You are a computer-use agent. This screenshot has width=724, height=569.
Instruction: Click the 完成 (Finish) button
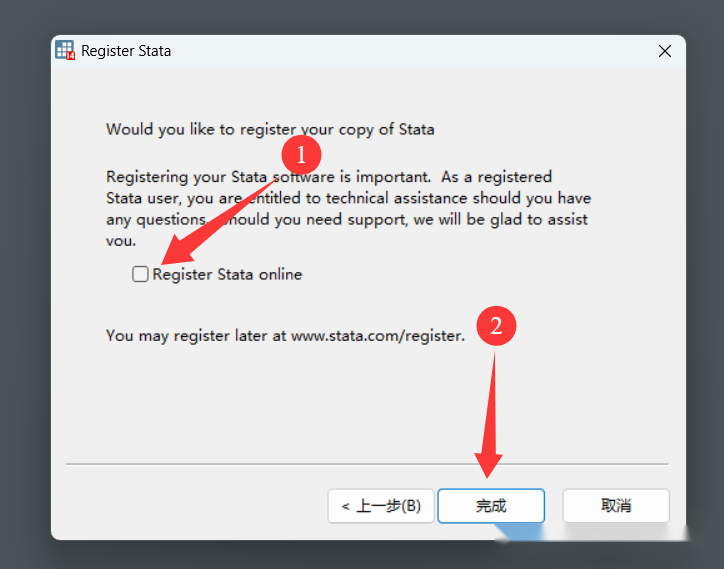click(x=491, y=506)
